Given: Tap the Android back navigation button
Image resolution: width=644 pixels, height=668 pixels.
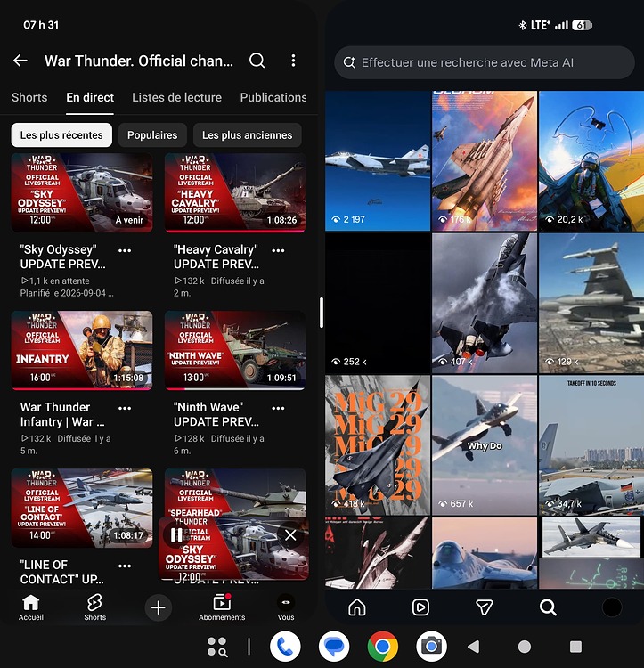Looking at the screenshot, I should [x=474, y=647].
